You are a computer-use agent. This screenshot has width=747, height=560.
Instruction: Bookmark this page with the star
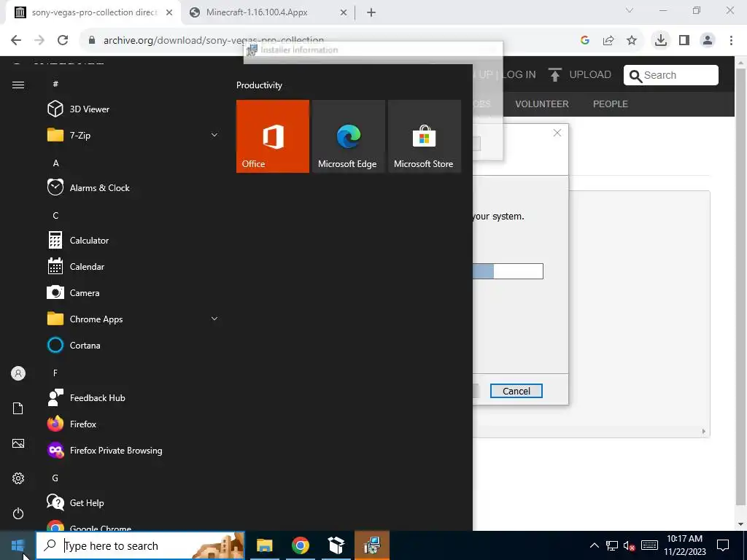[632, 40]
